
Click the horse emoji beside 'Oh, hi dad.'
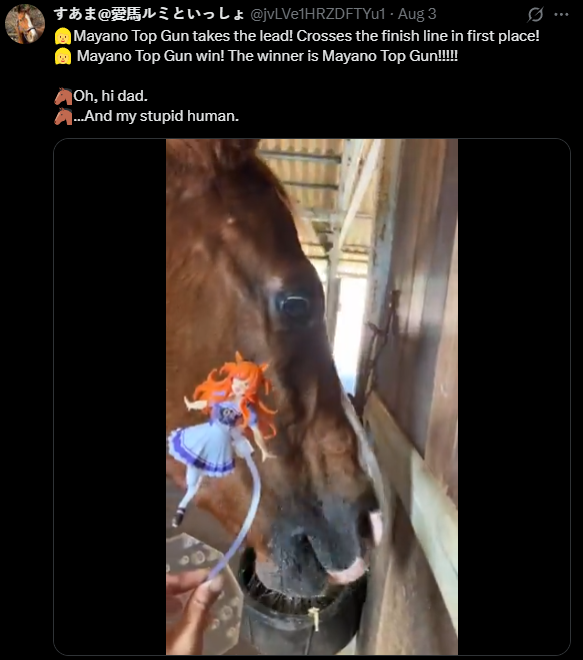click(63, 96)
